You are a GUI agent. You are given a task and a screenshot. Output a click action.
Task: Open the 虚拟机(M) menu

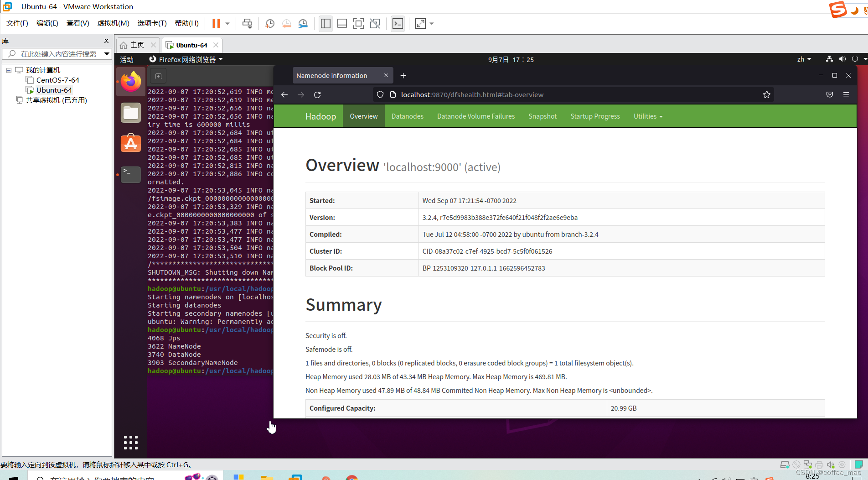(114, 23)
